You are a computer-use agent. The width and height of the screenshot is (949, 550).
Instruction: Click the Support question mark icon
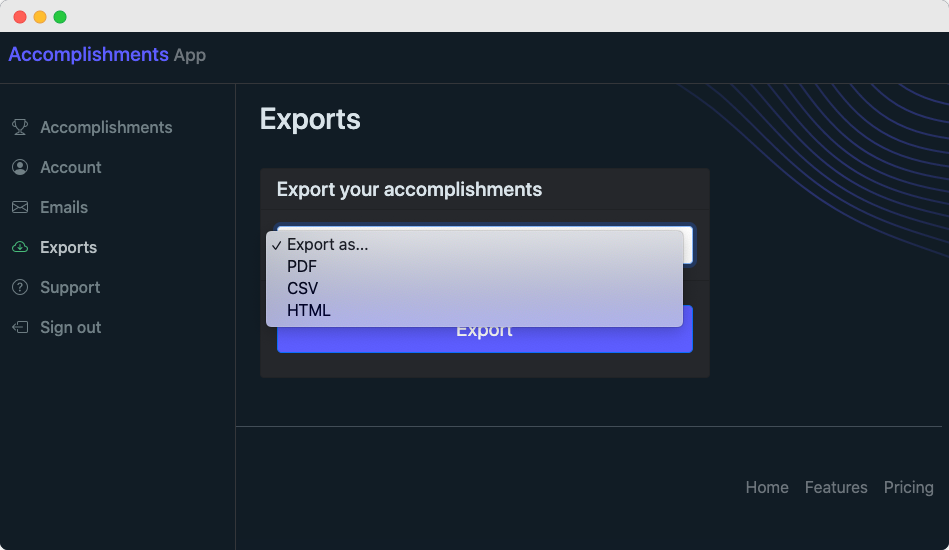(x=20, y=287)
